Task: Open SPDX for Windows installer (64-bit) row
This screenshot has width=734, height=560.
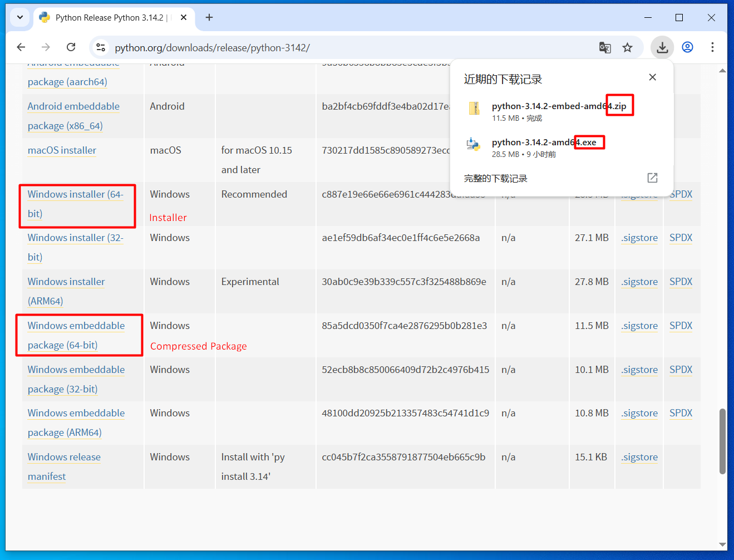Action: (x=681, y=194)
